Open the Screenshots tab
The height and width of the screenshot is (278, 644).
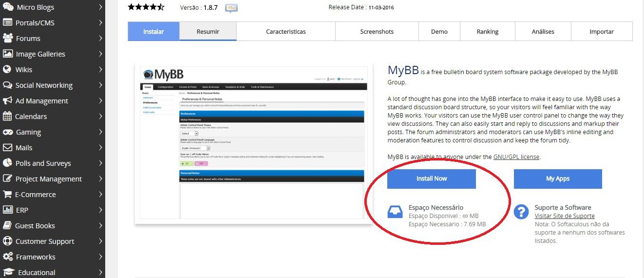[377, 31]
